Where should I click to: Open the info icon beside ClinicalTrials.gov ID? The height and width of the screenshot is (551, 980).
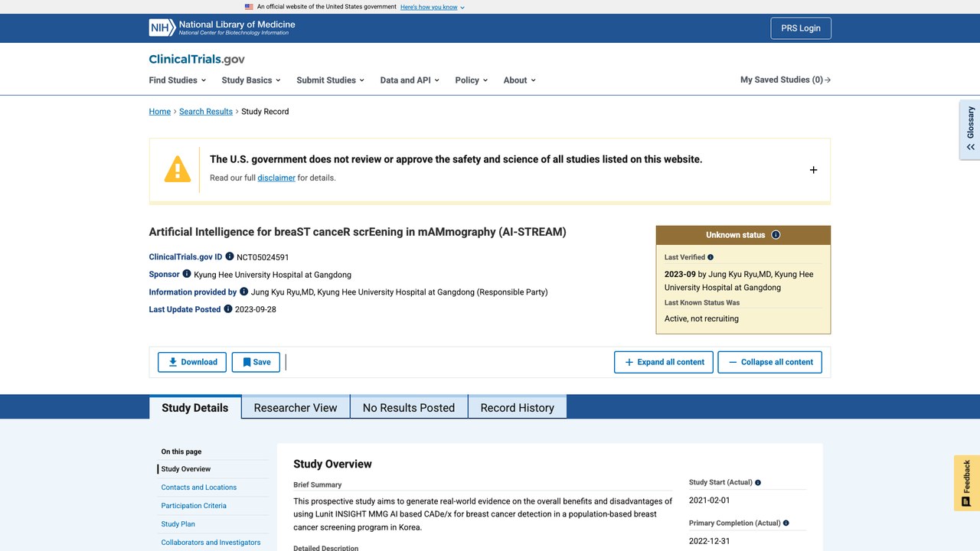click(230, 256)
